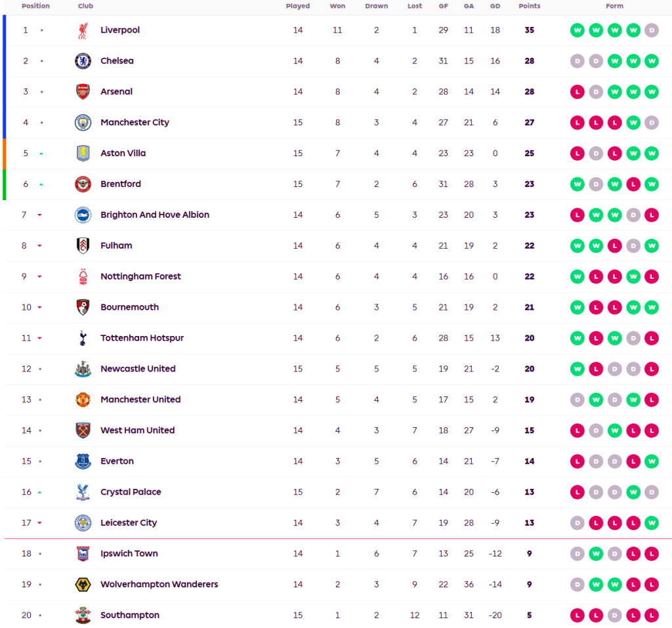Viewport: 672px width, 628px height.
Task: Open Brighton And Hove Albion link
Action: coord(155,215)
